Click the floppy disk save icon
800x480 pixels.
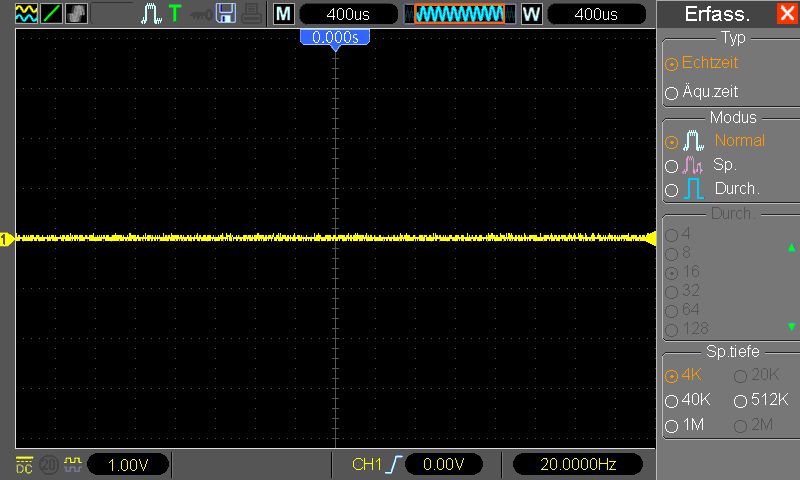[x=226, y=14]
